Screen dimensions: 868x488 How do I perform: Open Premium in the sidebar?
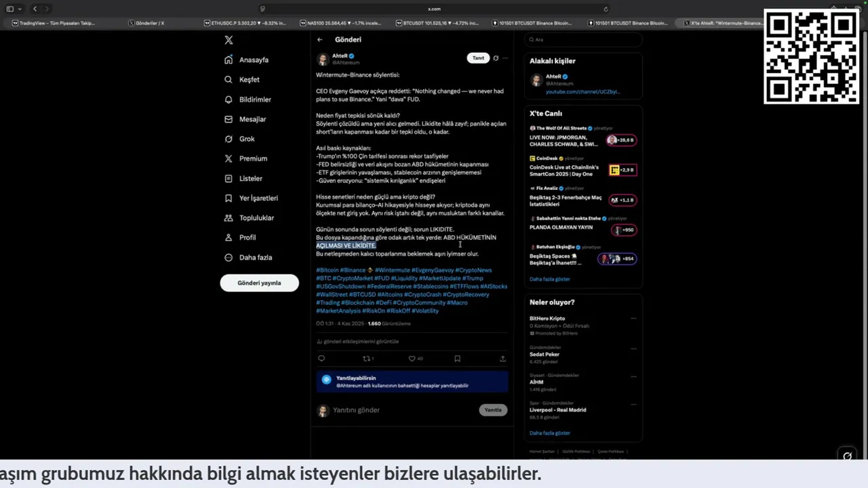coord(245,159)
